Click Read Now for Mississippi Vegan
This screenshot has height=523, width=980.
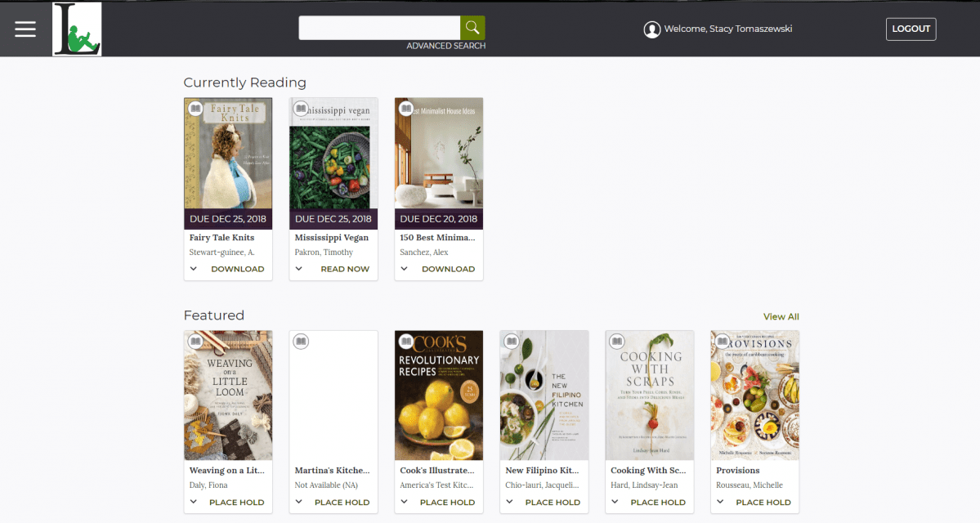click(345, 270)
